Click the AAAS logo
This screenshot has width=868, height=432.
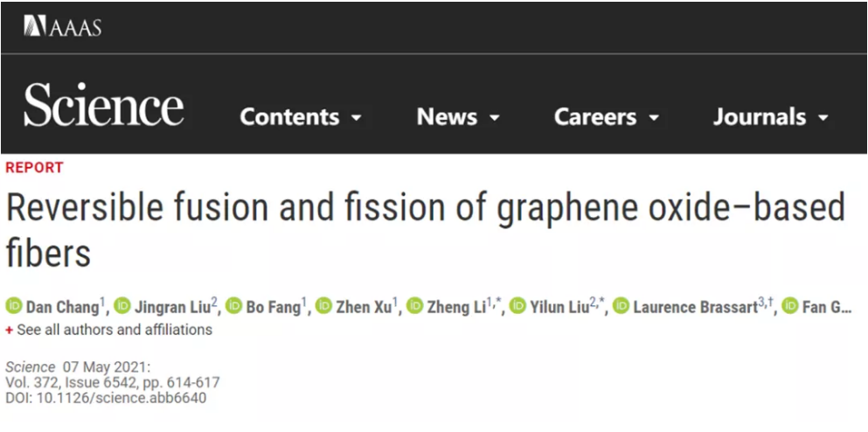point(62,26)
